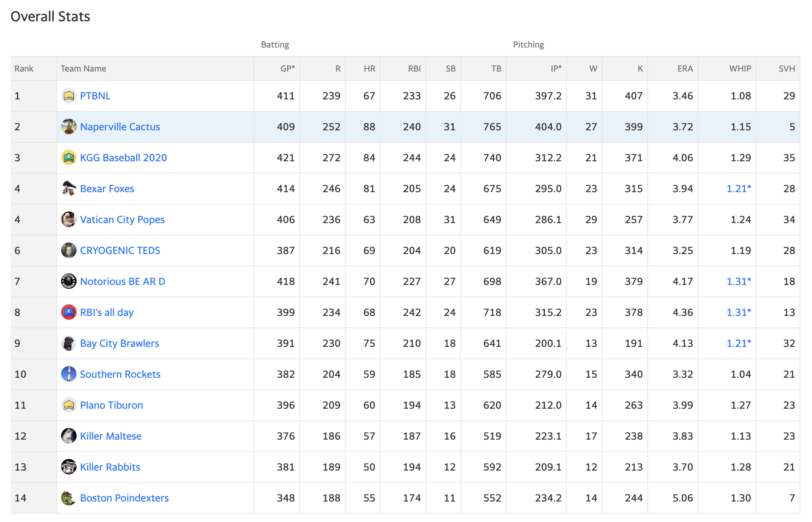The height and width of the screenshot is (522, 812).
Task: Click Bay City Brawlers' 1.21* WHIP value
Action: [739, 343]
